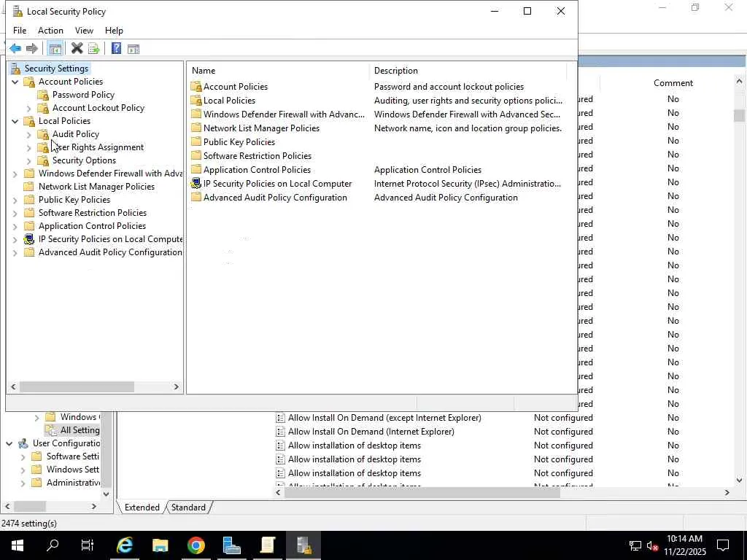The width and height of the screenshot is (747, 560).
Task: Expand Administrative node in the background window
Action: click(23, 483)
